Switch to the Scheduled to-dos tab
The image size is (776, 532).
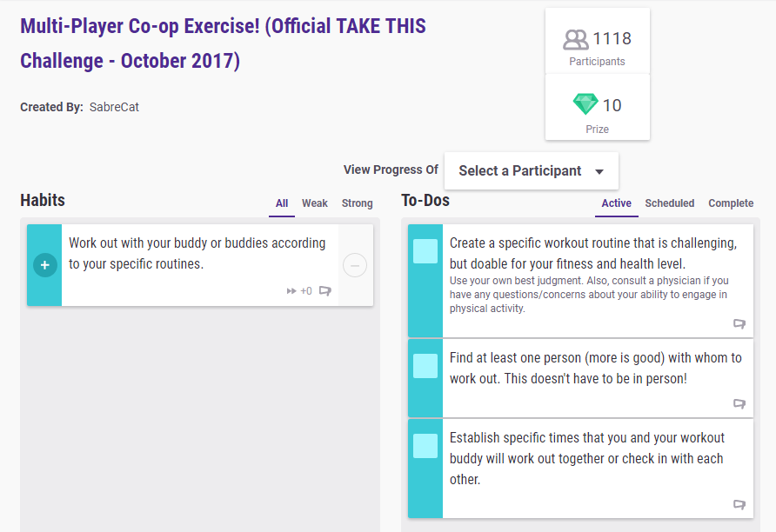[x=670, y=203]
